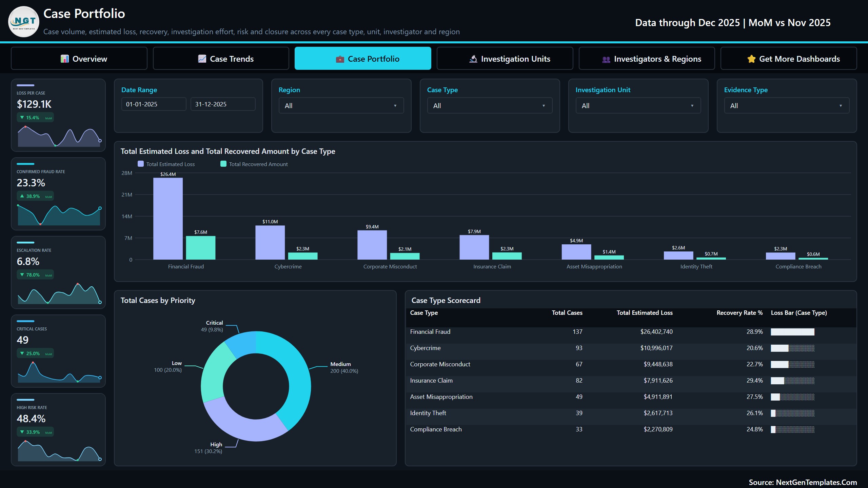Sort by Total Estimated Loss header
This screenshot has height=488, width=868.
[x=645, y=313]
